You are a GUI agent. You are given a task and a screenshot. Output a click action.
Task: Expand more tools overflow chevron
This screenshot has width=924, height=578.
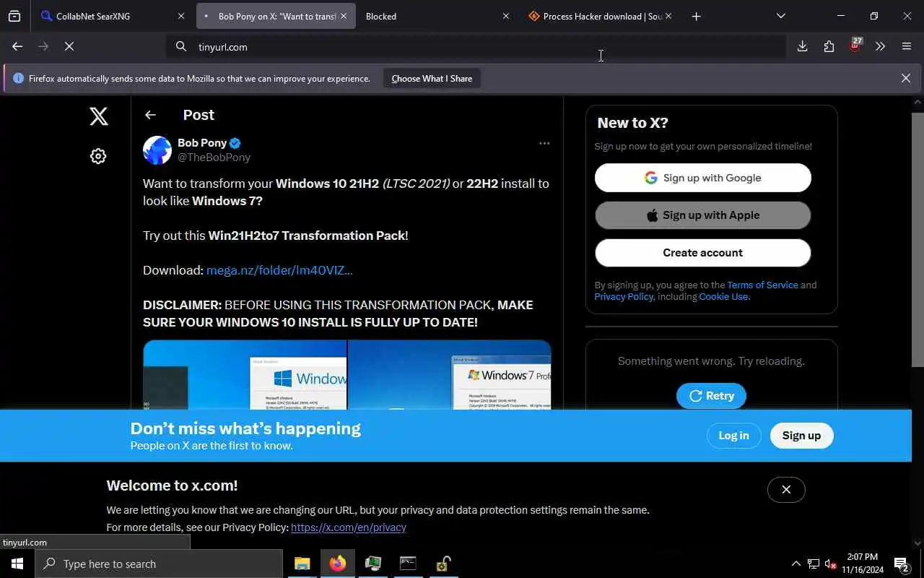[x=880, y=46]
